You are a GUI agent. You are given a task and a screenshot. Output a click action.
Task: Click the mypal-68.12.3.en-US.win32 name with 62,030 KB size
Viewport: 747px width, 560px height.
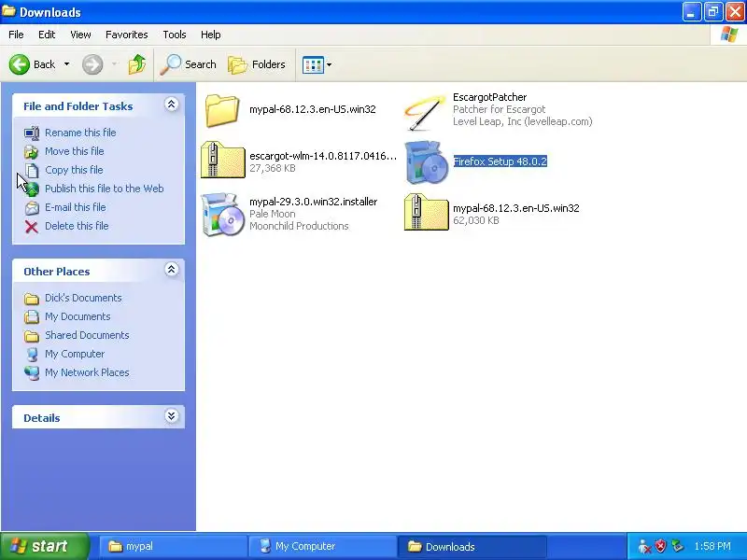pos(516,208)
